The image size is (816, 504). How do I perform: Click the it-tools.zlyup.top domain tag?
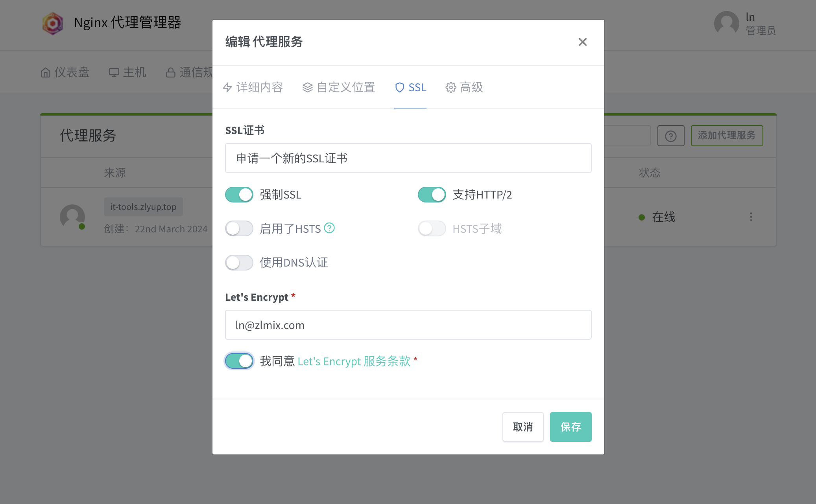[x=143, y=207]
